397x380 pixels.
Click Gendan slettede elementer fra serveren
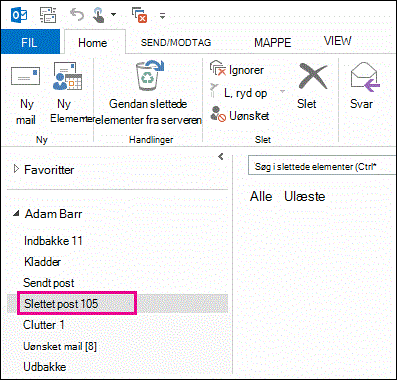[149, 93]
